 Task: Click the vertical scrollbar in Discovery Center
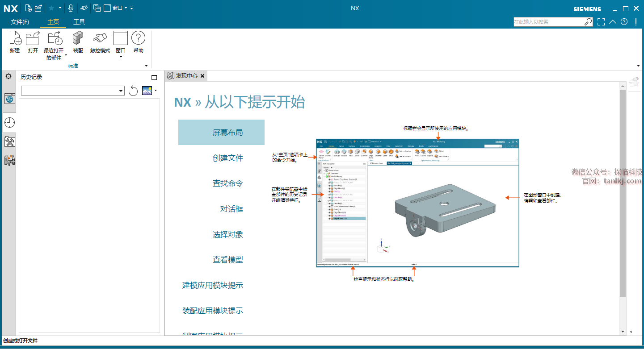coord(623,192)
